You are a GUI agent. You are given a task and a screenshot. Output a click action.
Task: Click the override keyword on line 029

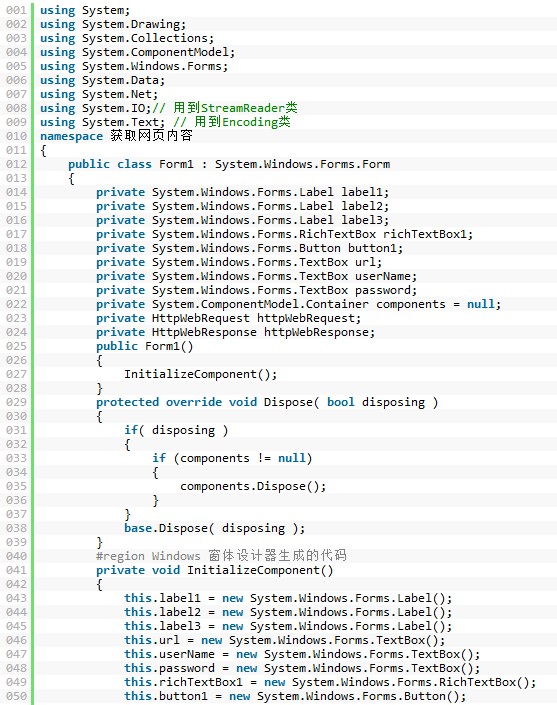(x=194, y=402)
